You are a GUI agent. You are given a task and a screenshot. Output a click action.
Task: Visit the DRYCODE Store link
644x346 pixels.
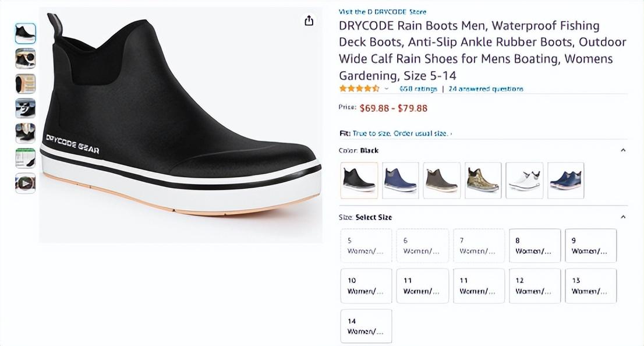382,12
